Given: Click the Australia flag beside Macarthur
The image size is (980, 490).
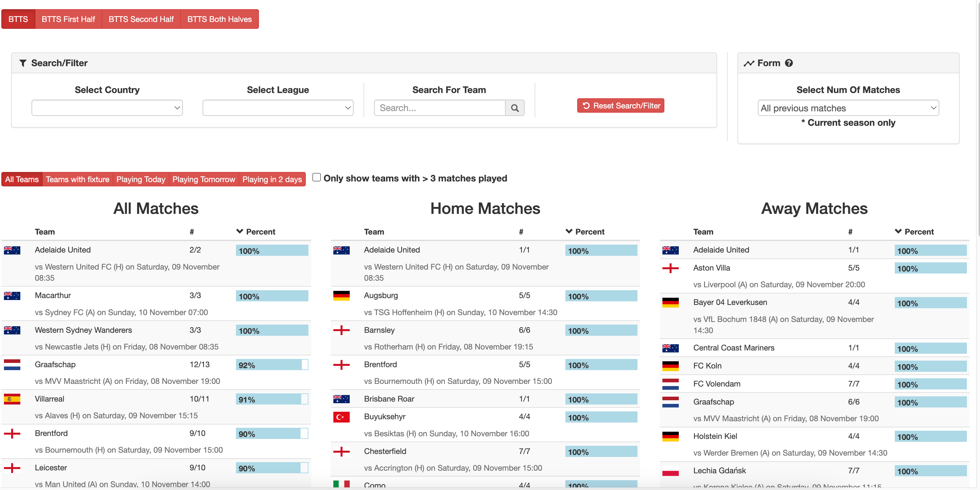Looking at the screenshot, I should coord(12,296).
